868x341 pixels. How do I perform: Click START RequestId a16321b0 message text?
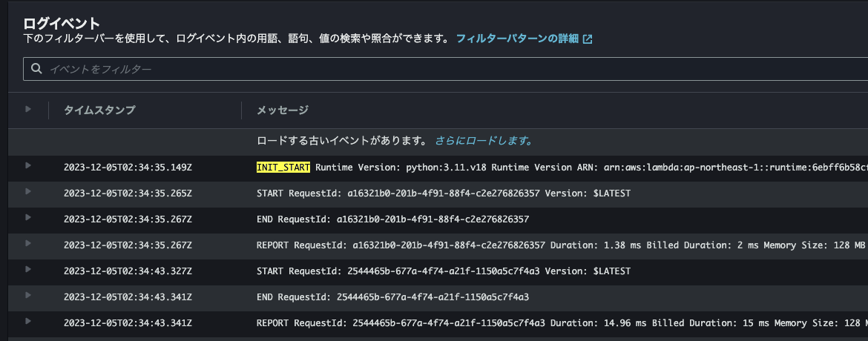tap(444, 193)
